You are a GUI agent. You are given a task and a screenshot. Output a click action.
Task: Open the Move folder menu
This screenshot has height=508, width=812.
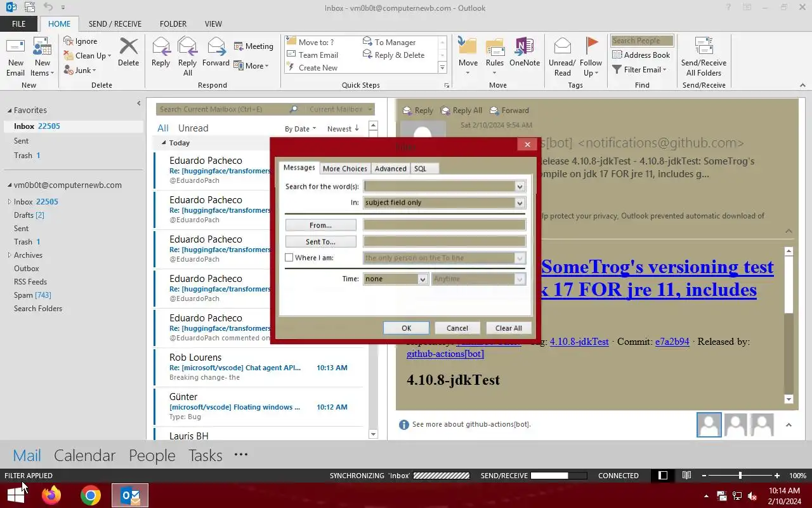468,57
